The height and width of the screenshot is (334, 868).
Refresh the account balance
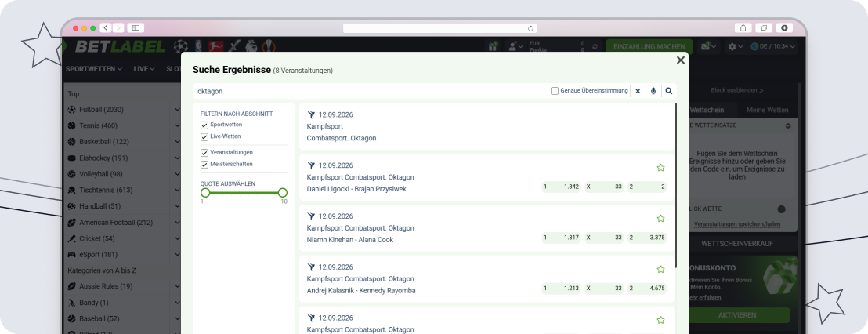595,47
